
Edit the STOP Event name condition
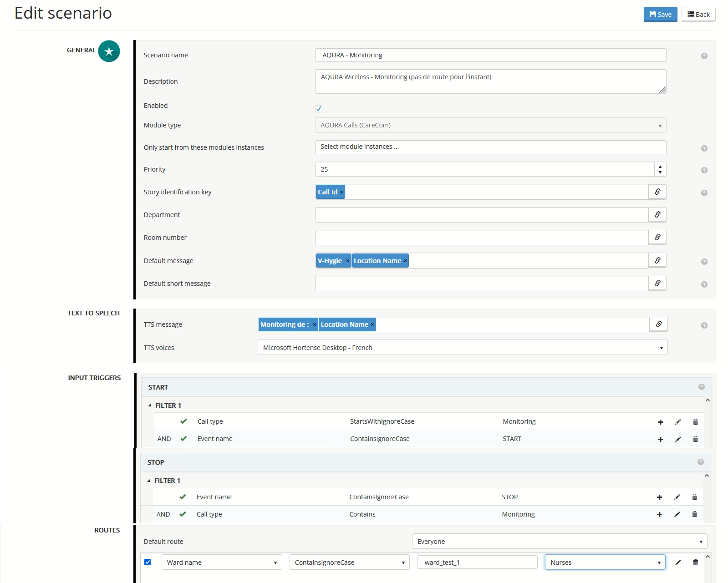click(677, 497)
